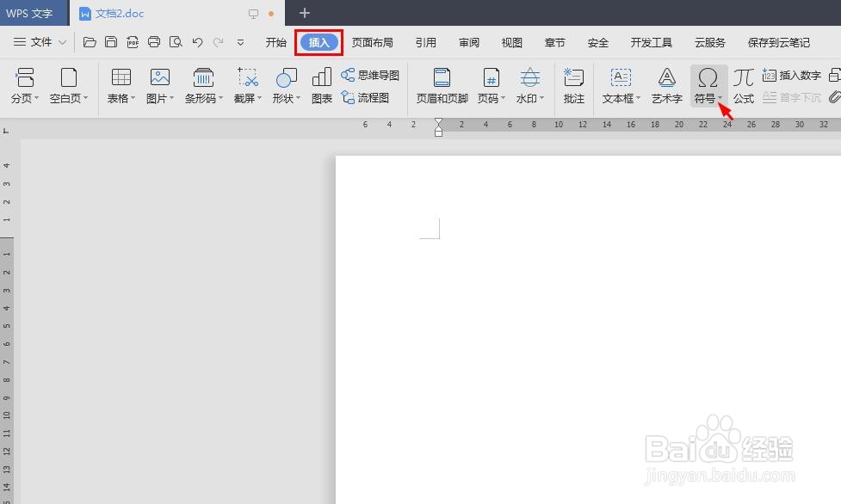This screenshot has width=841, height=504.
Task: Click the redo arrow
Action: pos(219,42)
